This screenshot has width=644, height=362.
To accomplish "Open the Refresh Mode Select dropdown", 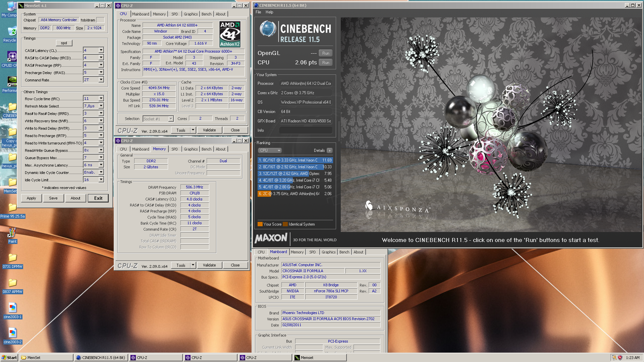I will pos(101,106).
